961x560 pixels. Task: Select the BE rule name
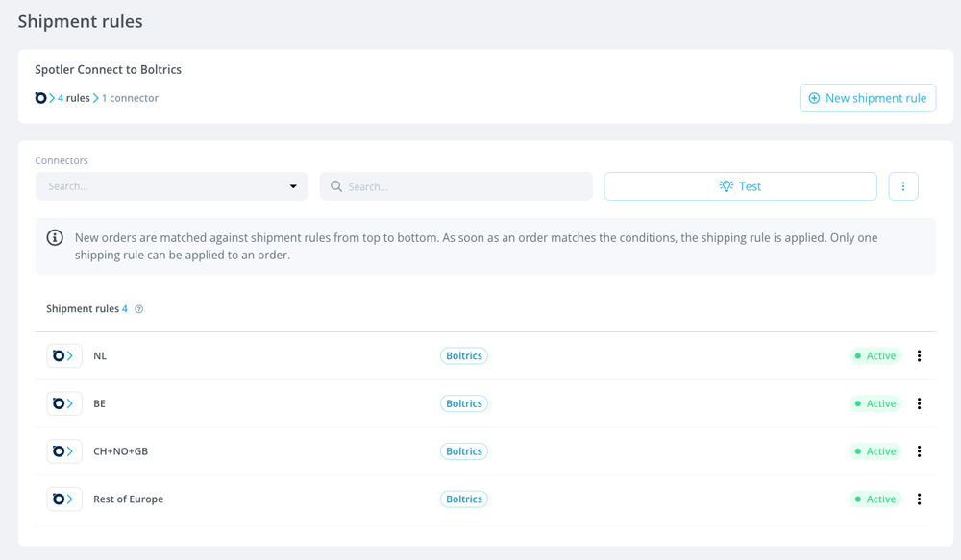pyautogui.click(x=99, y=403)
